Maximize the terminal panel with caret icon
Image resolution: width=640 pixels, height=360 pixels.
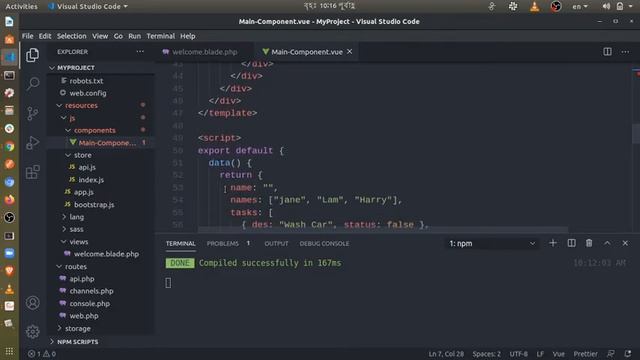(x=607, y=243)
